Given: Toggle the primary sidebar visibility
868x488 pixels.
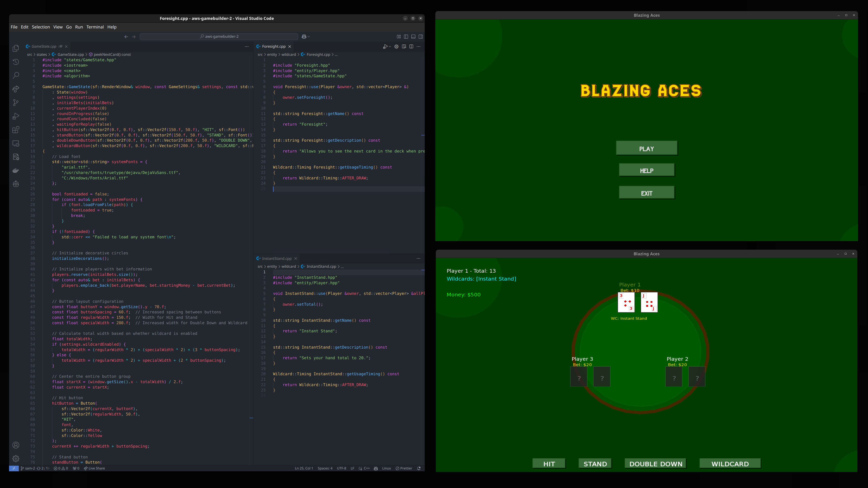Looking at the screenshot, I should [x=406, y=36].
